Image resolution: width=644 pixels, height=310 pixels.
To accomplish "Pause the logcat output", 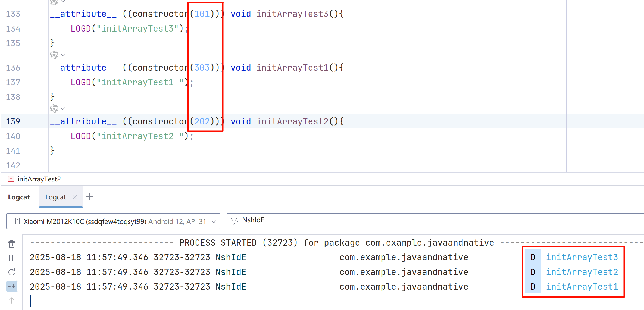I will click(12, 258).
